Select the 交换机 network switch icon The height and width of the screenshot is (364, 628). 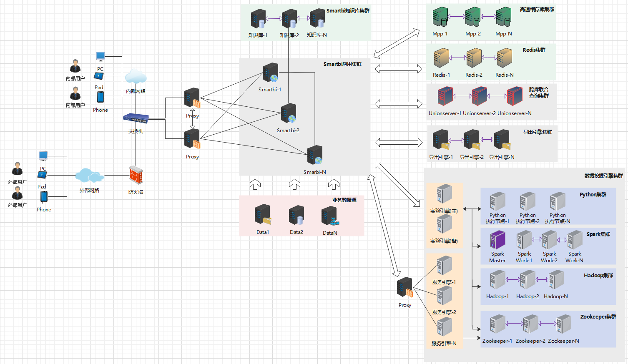pyautogui.click(x=136, y=118)
